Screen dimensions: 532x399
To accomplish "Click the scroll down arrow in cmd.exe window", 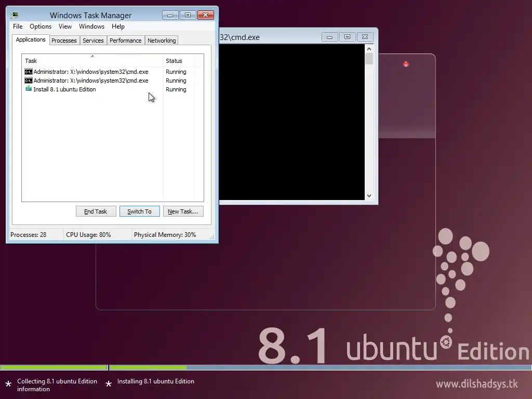I will (x=369, y=196).
